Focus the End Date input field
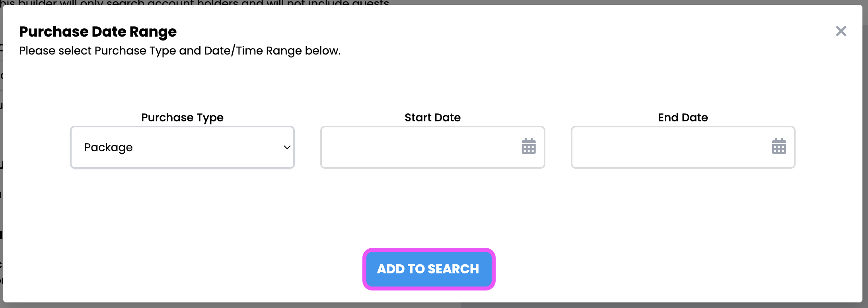The image size is (868, 308). point(668,147)
